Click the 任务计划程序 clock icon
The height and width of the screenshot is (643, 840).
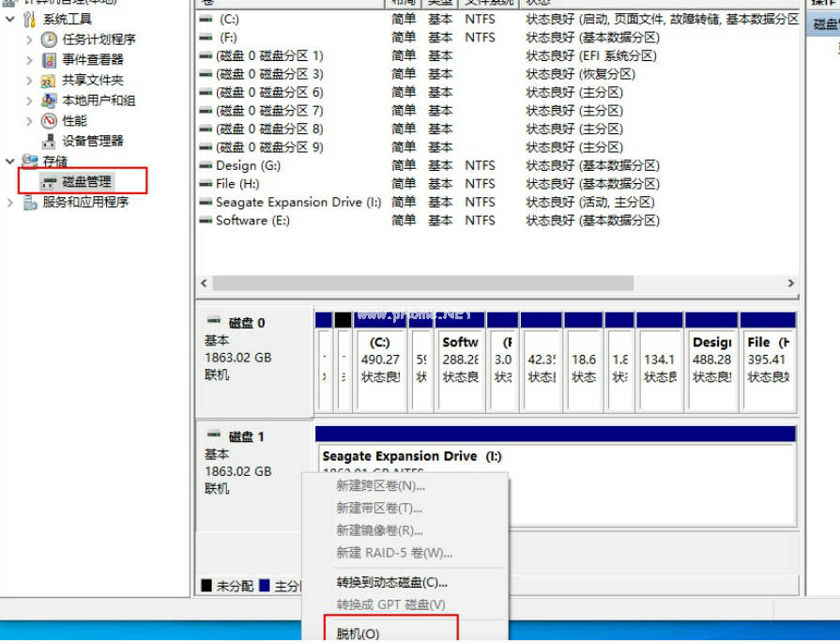tap(49, 39)
